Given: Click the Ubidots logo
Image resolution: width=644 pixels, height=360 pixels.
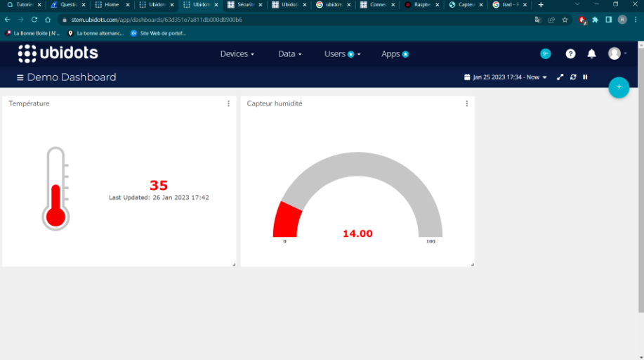Looking at the screenshot, I should [x=58, y=53].
